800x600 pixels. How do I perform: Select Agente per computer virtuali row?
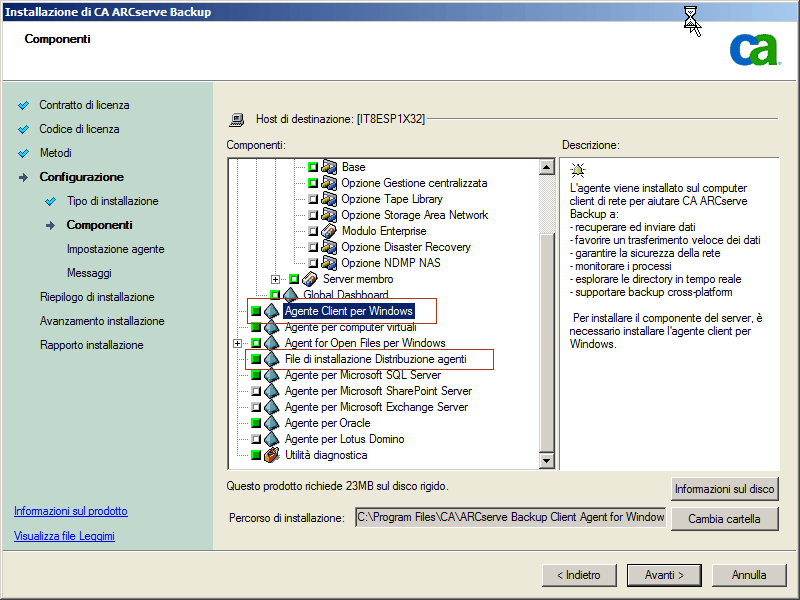[x=351, y=327]
